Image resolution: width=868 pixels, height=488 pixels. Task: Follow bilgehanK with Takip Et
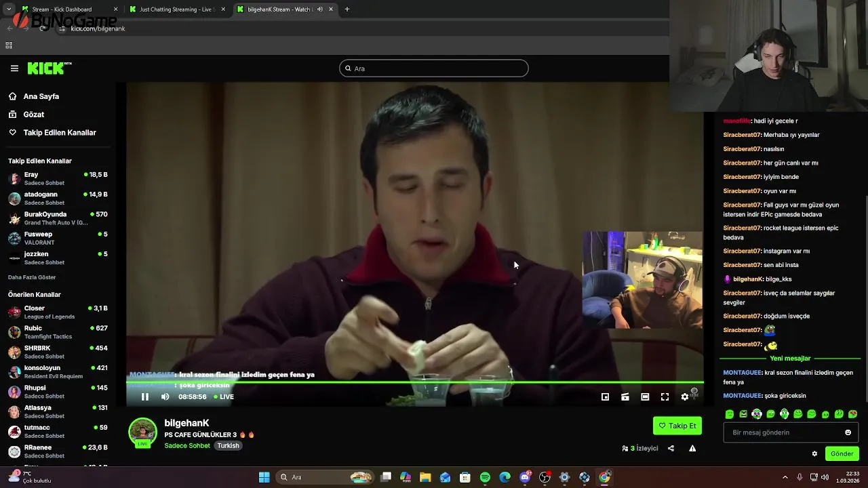(x=677, y=426)
